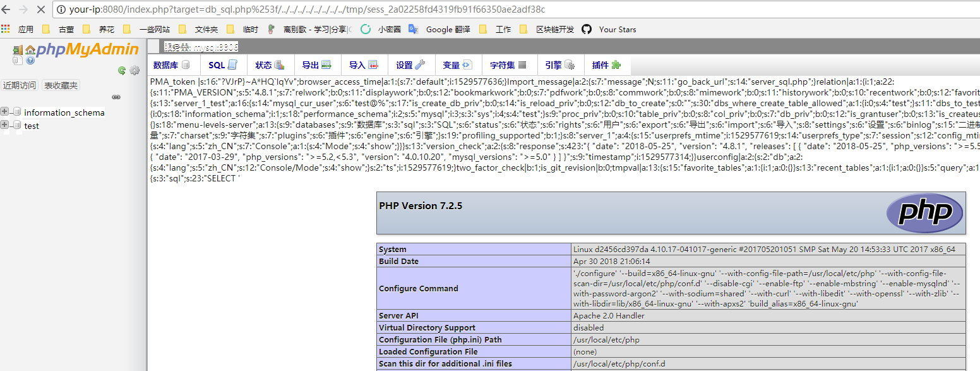Go to phpMyAdmin home via house icon
This screenshot has width=980, height=371.
(x=30, y=50)
